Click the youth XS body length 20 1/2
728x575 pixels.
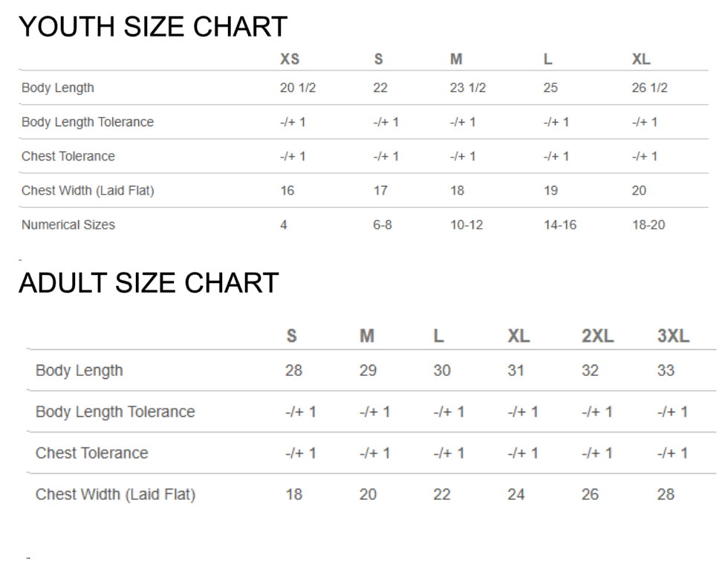tap(298, 88)
